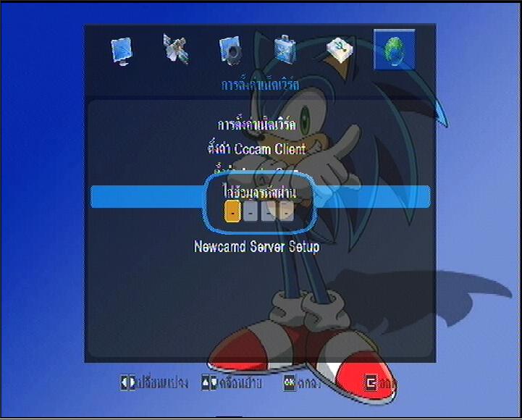
Task: Select the toolbox briefcase icon
Action: 285,49
